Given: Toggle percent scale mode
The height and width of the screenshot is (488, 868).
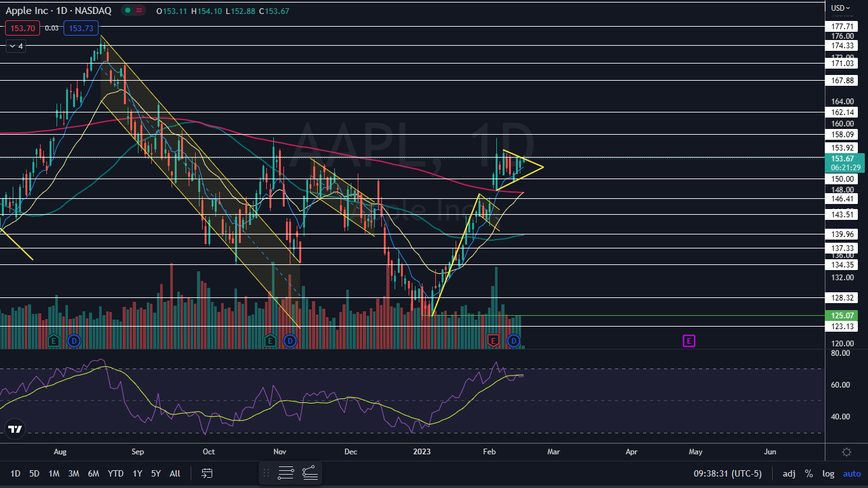Looking at the screenshot, I should (x=809, y=473).
